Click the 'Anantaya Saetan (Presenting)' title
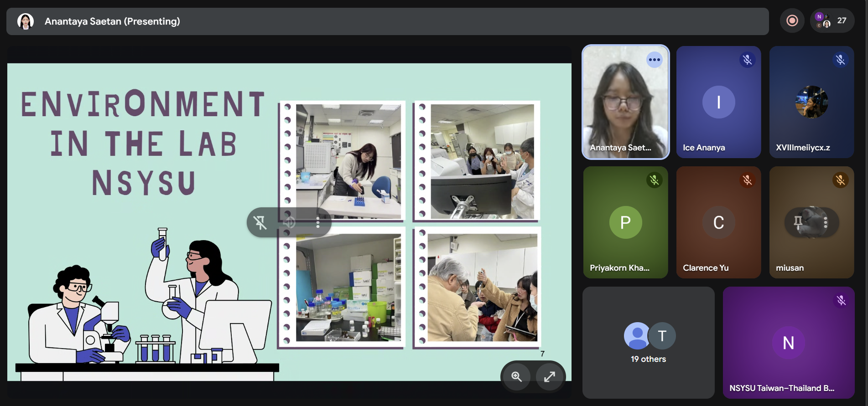 coord(112,21)
